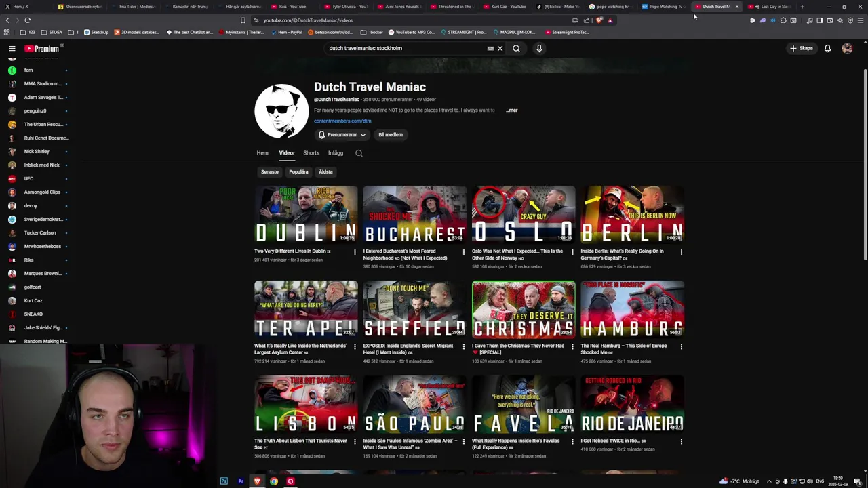This screenshot has width=868, height=488.
Task: Search within the channel using magnifier icon
Action: tap(359, 153)
